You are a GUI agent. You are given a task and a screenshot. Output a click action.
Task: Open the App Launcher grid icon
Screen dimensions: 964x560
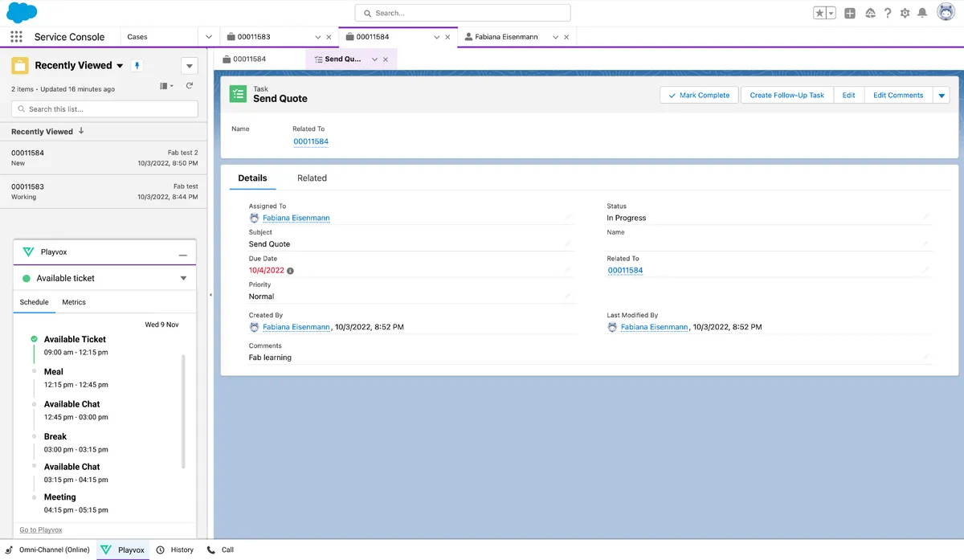(x=16, y=37)
